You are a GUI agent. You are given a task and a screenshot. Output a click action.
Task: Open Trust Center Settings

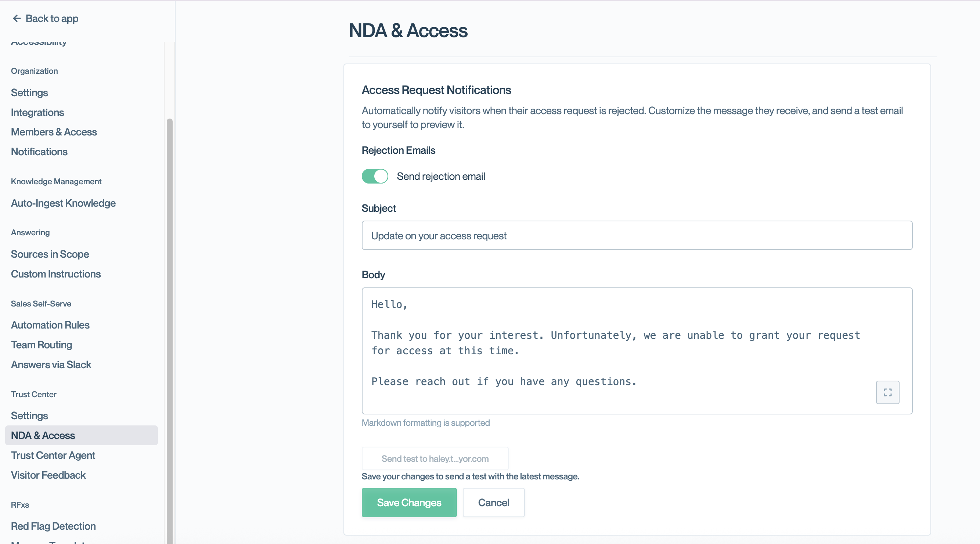[29, 416]
